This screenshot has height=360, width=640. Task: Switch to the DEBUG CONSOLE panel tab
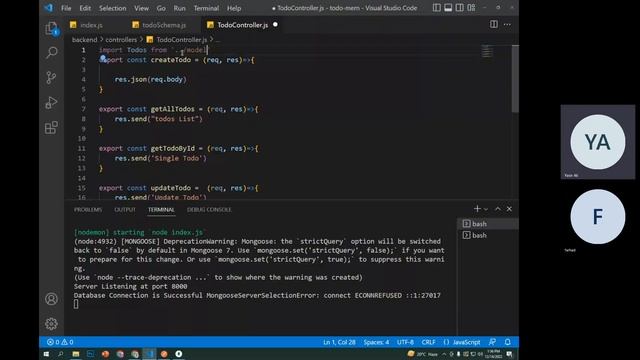pos(209,209)
